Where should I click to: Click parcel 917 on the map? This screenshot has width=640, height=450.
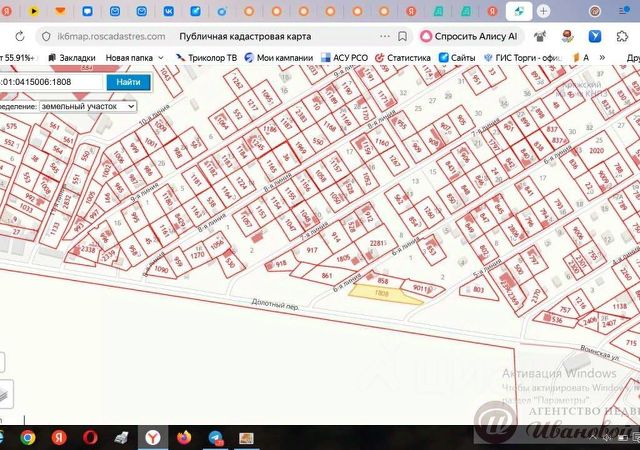click(x=312, y=250)
